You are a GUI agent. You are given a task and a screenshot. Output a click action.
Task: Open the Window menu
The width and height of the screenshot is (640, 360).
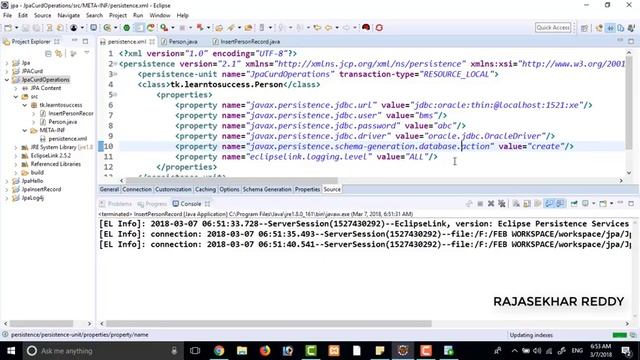[160, 15]
